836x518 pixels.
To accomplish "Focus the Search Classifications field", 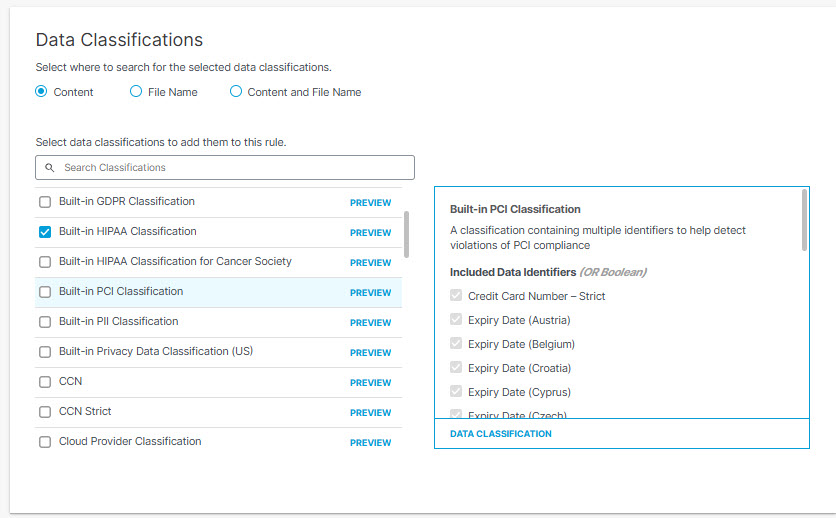I will tap(225, 167).
